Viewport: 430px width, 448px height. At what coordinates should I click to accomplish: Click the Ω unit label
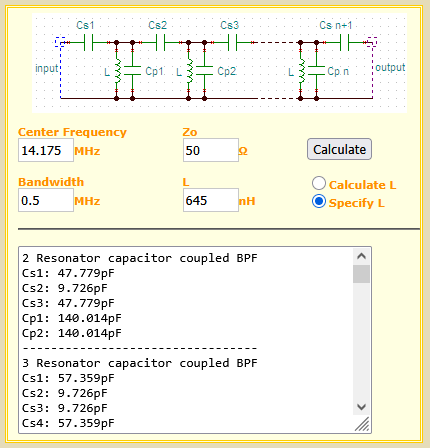tap(243, 151)
